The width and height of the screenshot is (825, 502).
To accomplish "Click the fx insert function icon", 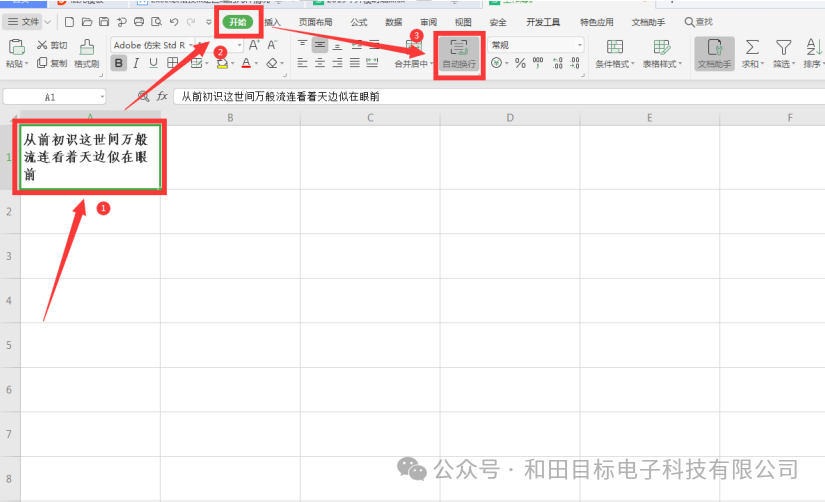I will coord(162,96).
